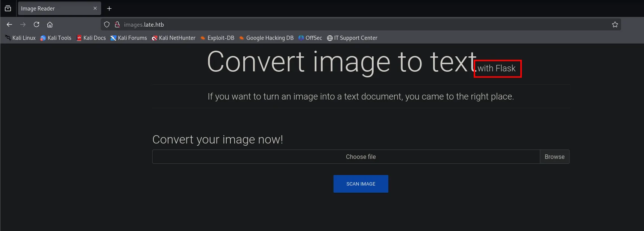This screenshot has width=644, height=231.
Task: Open the Kali Tools bookmark
Action: pos(56,38)
